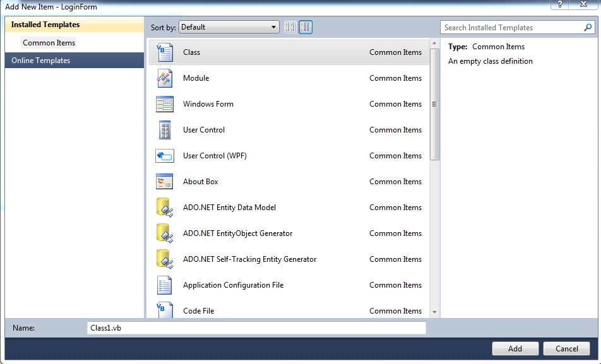Switch to small icons view
Image resolution: width=601 pixels, height=364 pixels.
(x=289, y=26)
